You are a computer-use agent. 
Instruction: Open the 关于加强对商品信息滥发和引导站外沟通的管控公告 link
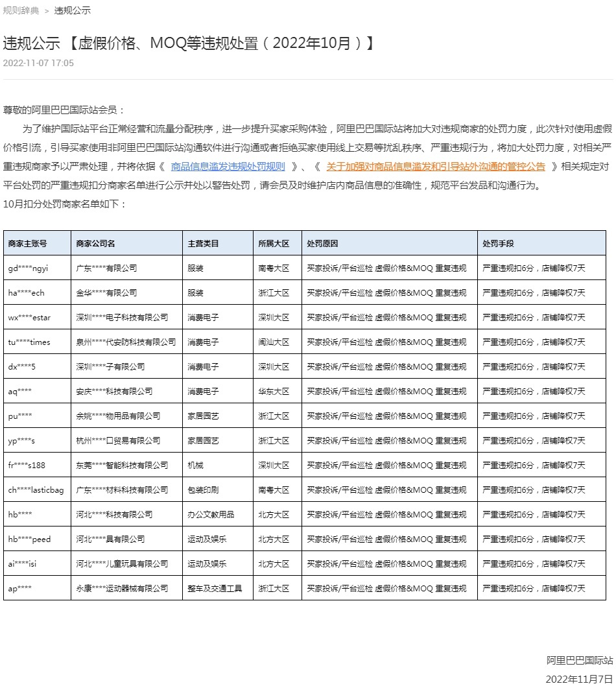pos(436,167)
